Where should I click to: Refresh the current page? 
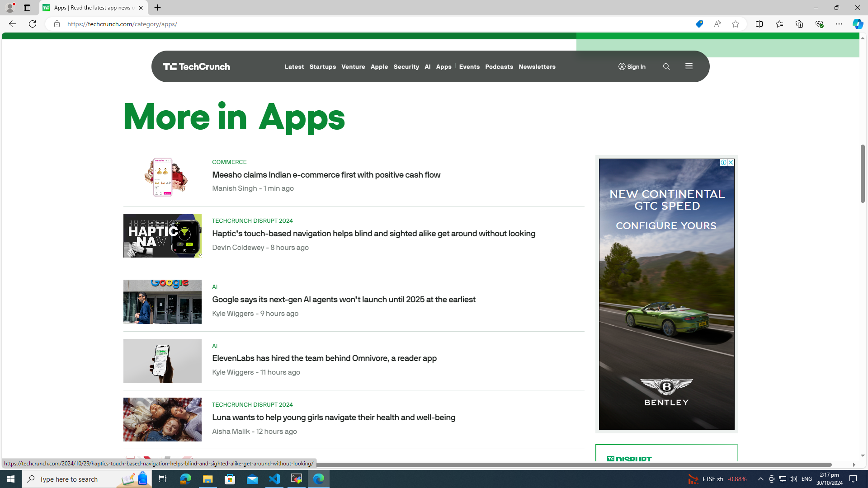coord(33,24)
